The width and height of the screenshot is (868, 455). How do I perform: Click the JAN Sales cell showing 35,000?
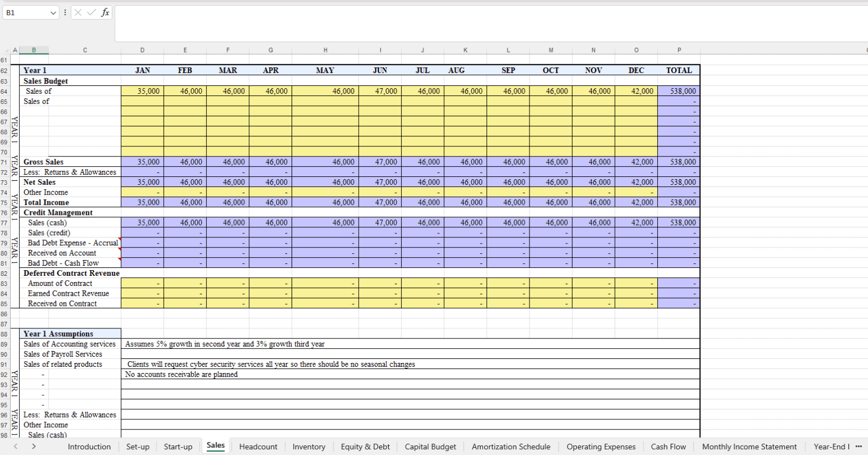(142, 91)
